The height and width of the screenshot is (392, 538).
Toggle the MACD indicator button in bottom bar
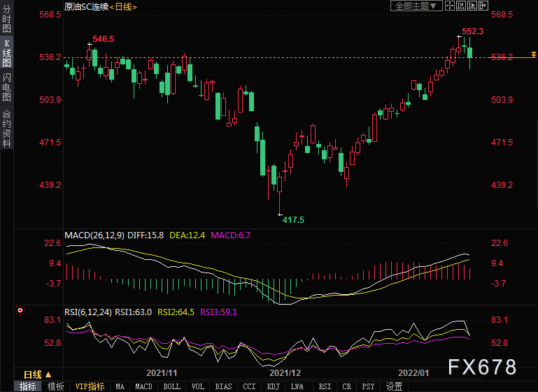(143, 386)
